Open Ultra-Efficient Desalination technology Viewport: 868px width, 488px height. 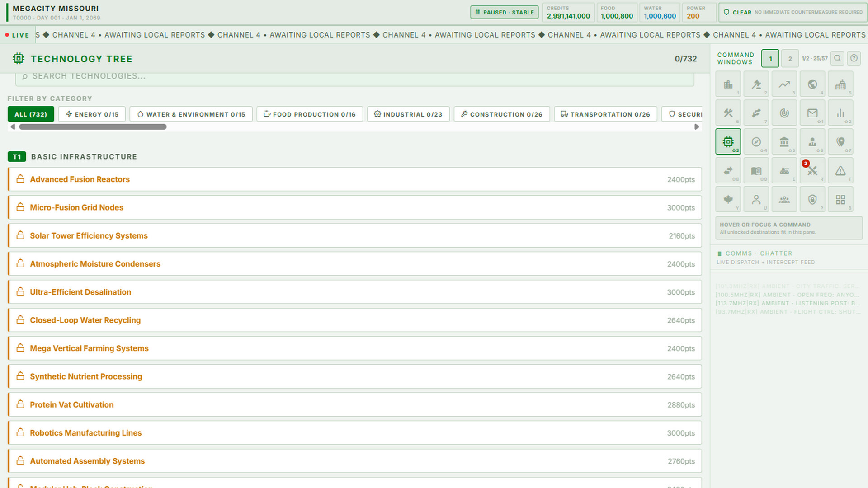[x=355, y=292]
